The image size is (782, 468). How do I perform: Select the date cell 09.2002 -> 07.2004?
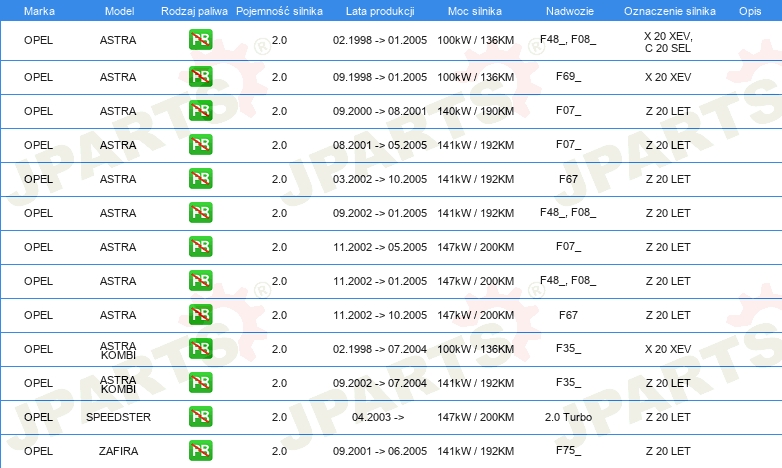click(x=380, y=383)
